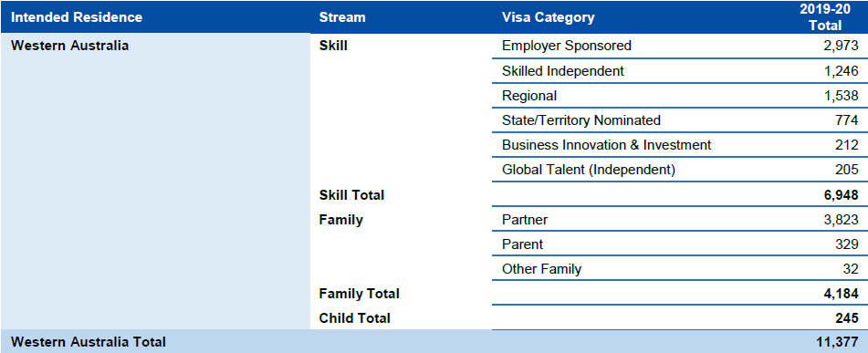
Task: Select the Western Australia residence cell
Action: pos(69,46)
